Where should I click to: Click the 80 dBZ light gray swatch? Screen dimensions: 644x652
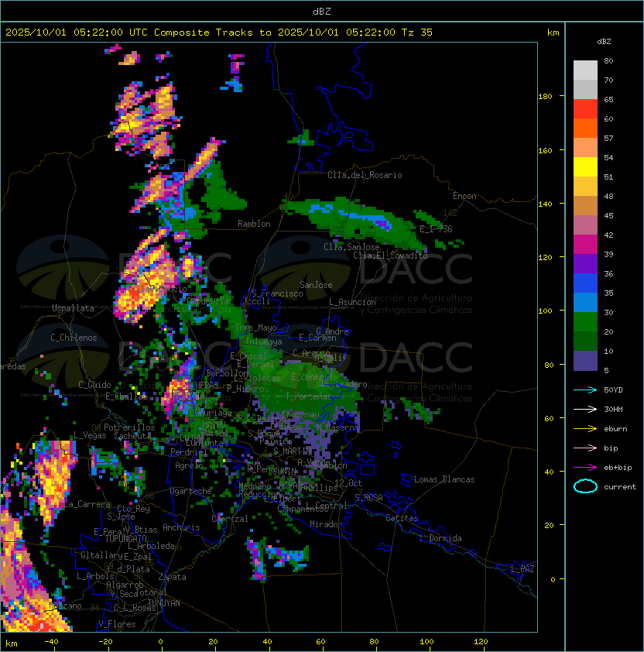point(585,70)
